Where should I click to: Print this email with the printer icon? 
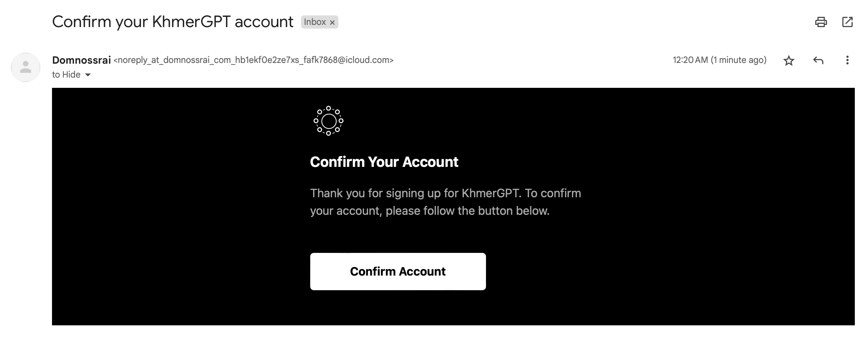pyautogui.click(x=821, y=22)
